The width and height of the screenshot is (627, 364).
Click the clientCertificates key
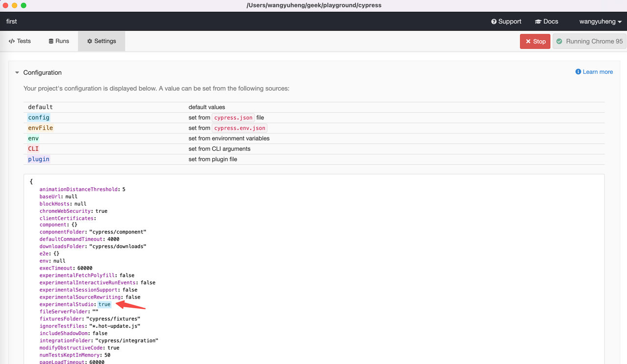point(67,218)
